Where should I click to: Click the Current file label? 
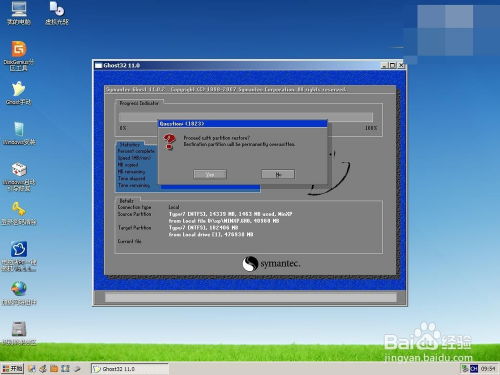click(130, 241)
